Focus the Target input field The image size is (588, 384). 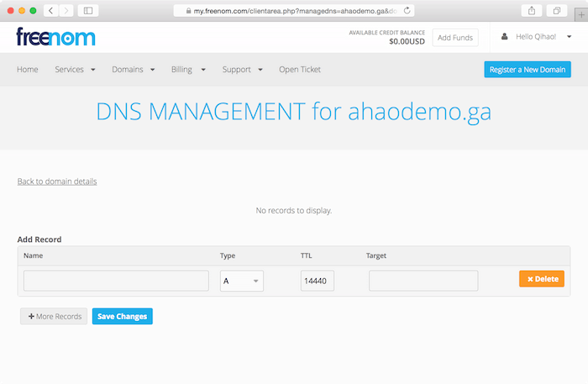click(423, 281)
